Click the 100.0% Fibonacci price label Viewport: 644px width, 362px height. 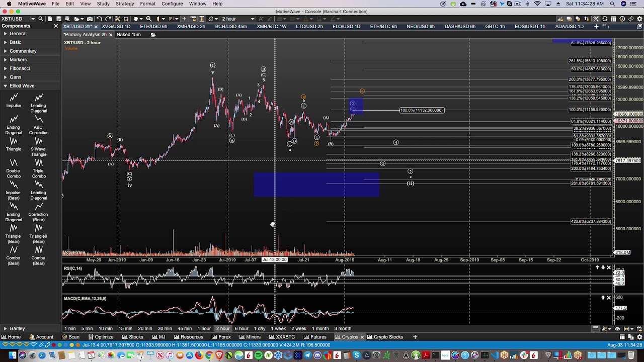pyautogui.click(x=422, y=110)
